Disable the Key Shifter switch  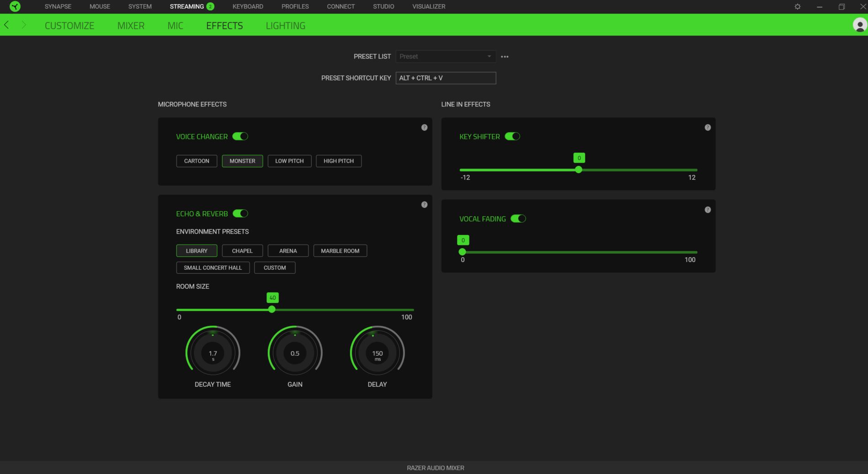pos(512,136)
